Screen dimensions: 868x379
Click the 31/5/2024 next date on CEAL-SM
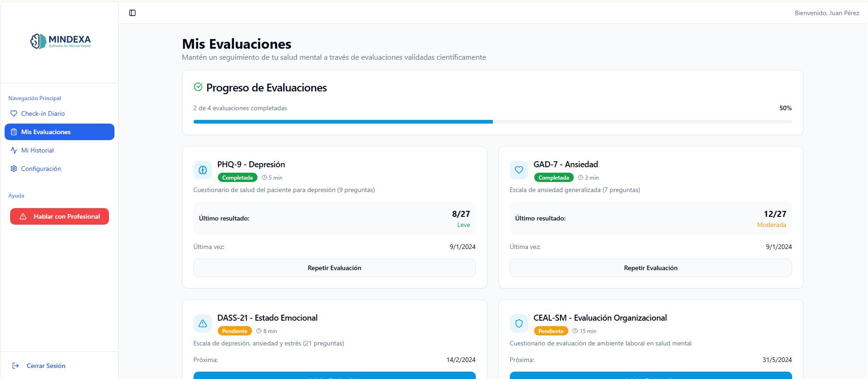[777, 360]
